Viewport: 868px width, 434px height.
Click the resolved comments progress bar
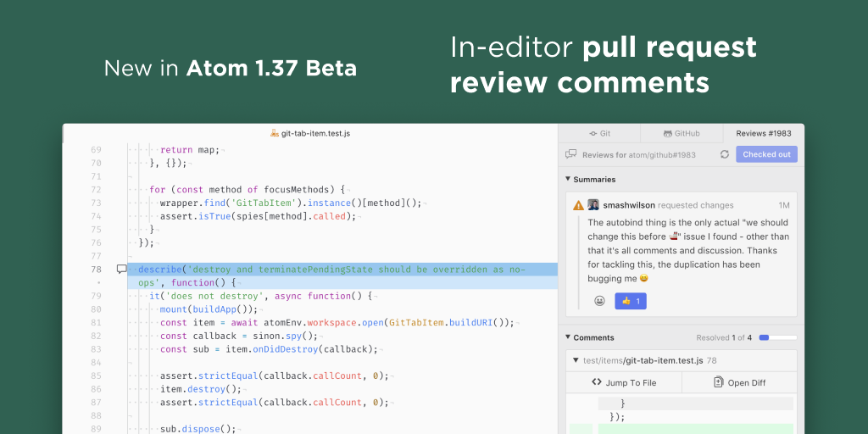coord(775,337)
